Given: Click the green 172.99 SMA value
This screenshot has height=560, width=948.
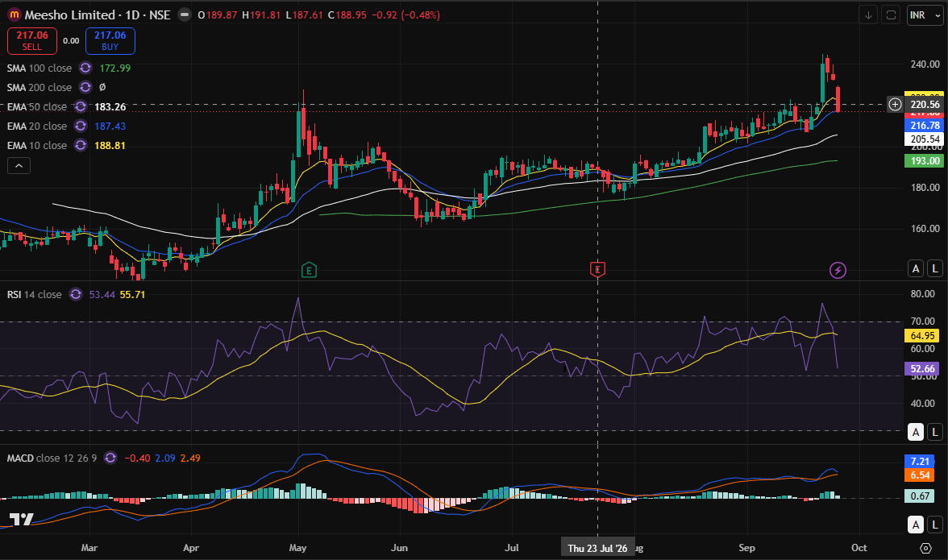Looking at the screenshot, I should tap(114, 68).
